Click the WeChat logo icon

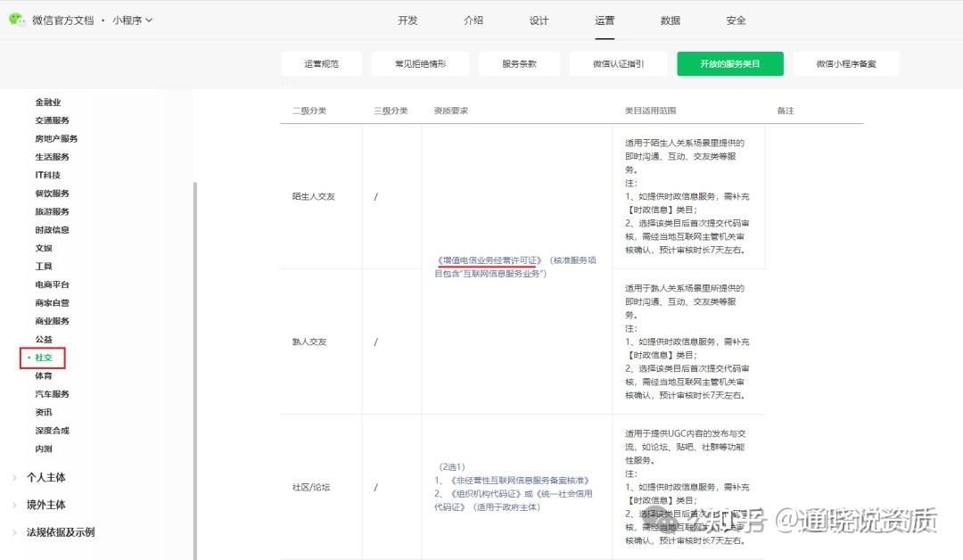coord(16,20)
